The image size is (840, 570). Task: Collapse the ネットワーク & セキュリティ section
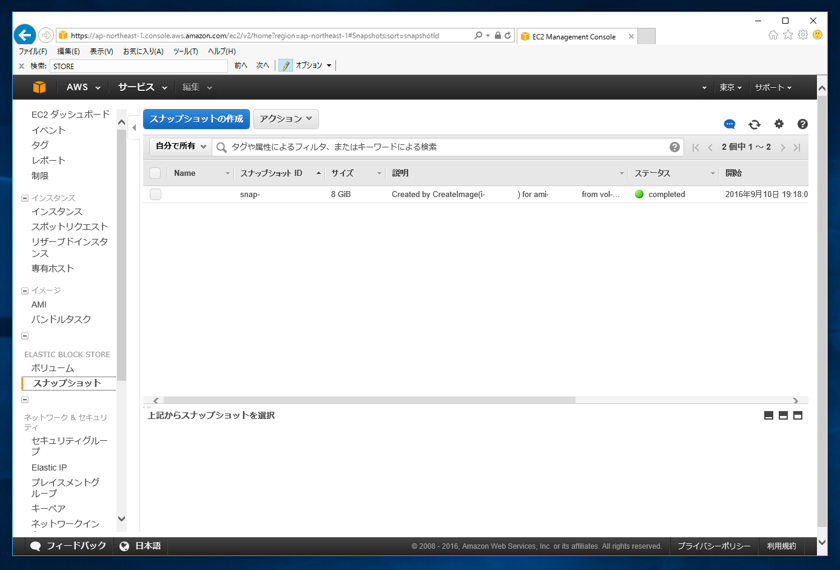25,400
